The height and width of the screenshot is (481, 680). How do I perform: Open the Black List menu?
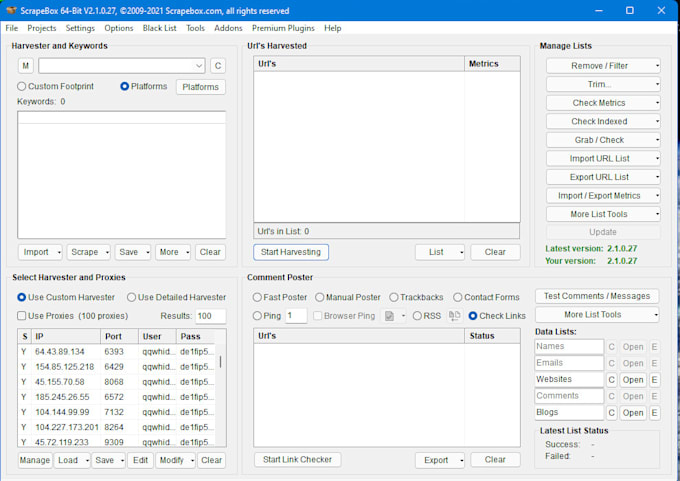click(160, 28)
